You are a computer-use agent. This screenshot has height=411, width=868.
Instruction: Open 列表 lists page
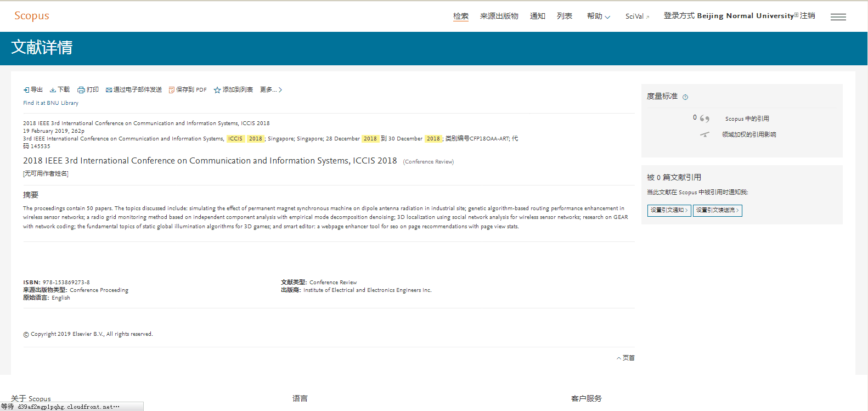[x=565, y=16]
